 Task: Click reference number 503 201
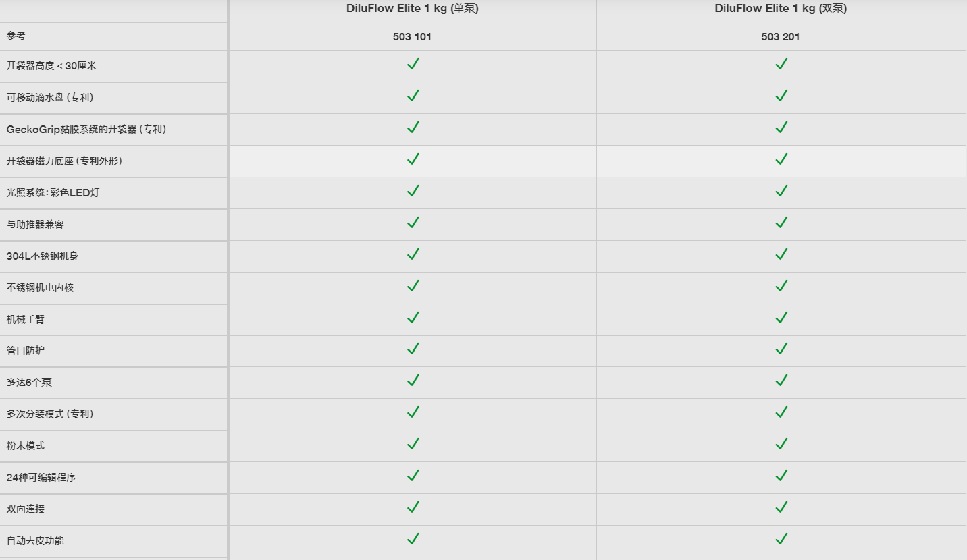tap(781, 37)
